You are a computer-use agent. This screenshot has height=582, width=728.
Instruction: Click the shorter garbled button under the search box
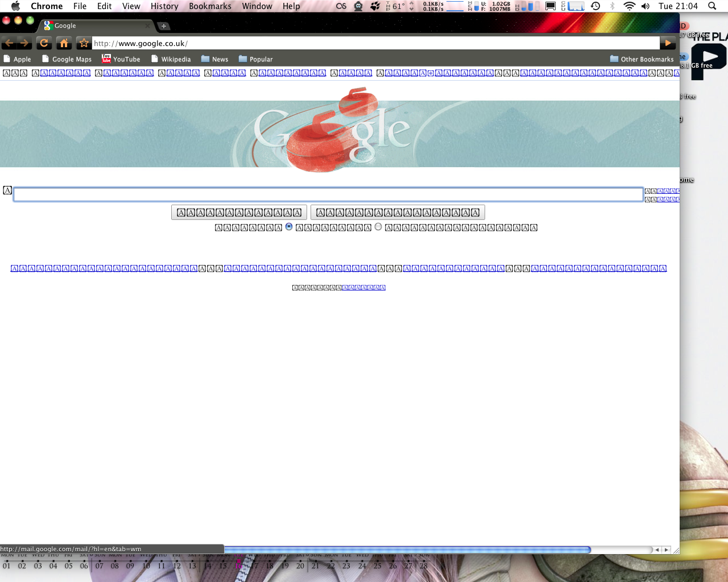[x=239, y=213]
